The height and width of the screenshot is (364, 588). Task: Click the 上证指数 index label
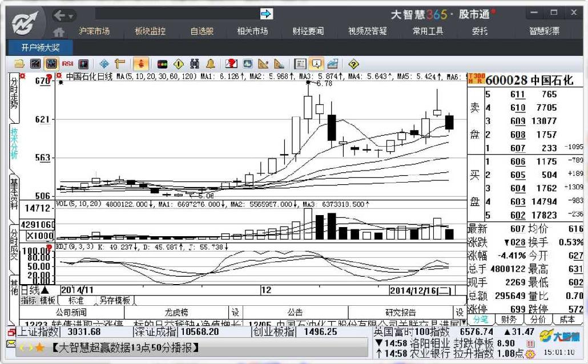pos(38,331)
